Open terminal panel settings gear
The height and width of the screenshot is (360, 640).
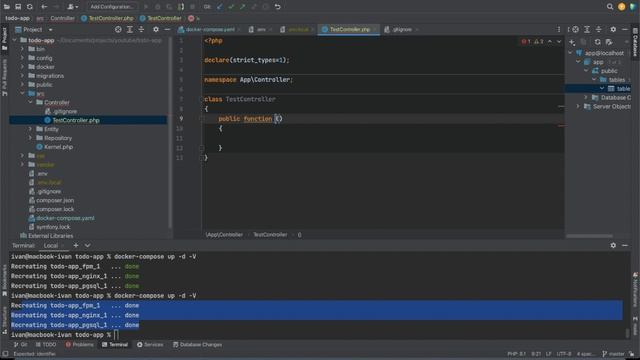[613, 245]
